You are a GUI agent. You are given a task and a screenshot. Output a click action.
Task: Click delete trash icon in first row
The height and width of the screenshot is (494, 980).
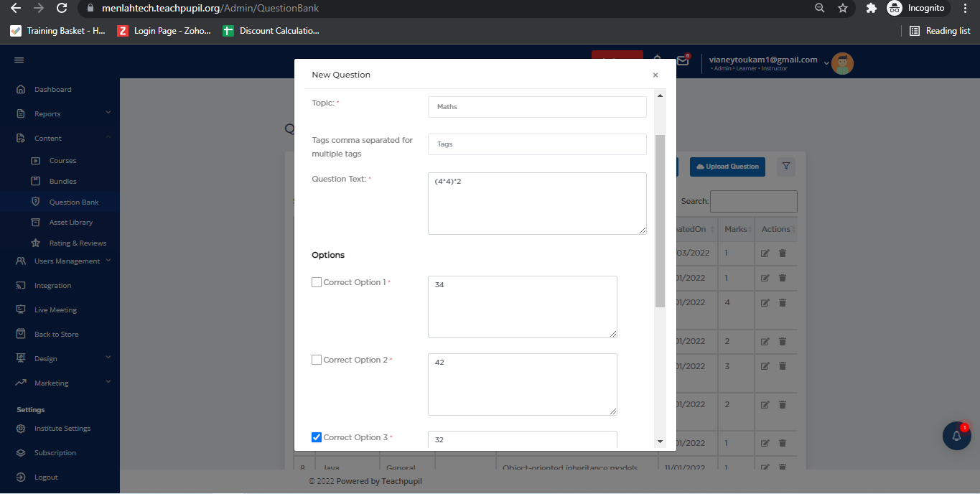pyautogui.click(x=783, y=253)
